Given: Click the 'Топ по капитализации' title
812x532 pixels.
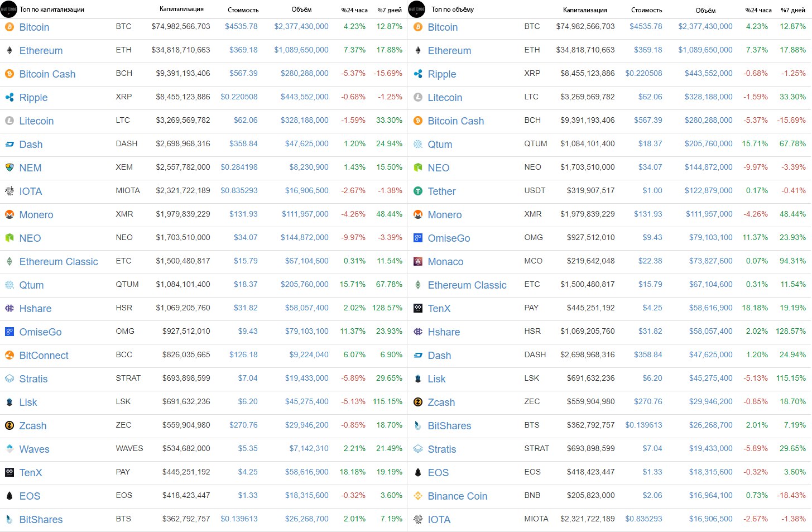Looking at the screenshot, I should point(52,9).
